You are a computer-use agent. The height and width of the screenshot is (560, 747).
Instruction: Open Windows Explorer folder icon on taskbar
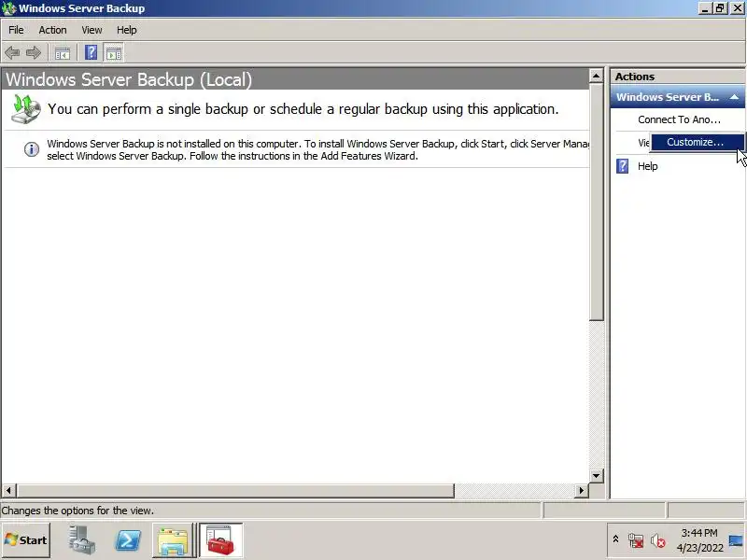(173, 540)
